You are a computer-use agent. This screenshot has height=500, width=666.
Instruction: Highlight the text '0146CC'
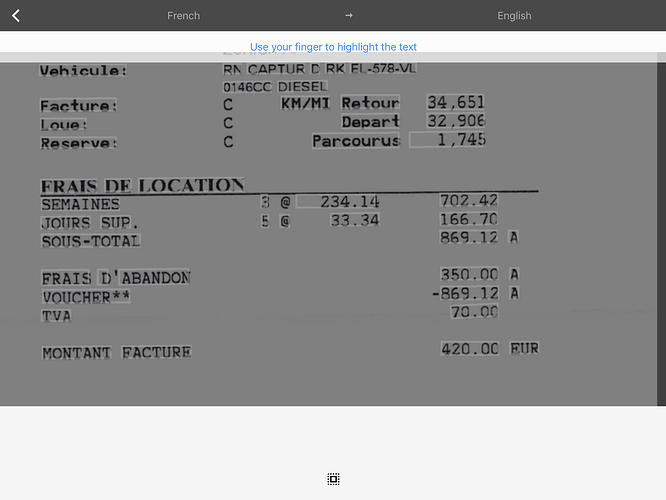point(247,87)
